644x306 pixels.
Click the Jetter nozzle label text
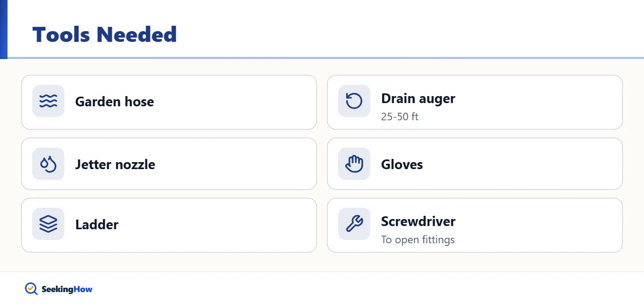pos(115,164)
